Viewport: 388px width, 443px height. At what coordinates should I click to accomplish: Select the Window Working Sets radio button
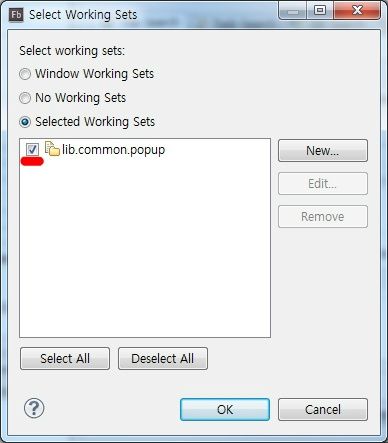pyautogui.click(x=25, y=74)
